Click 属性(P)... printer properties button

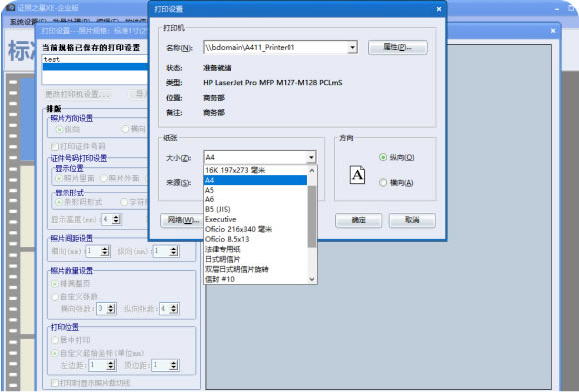pyautogui.click(x=397, y=47)
